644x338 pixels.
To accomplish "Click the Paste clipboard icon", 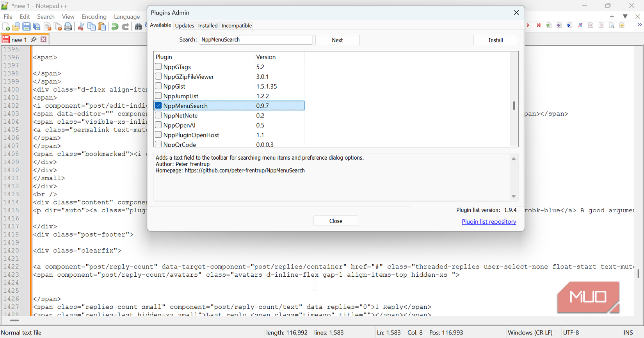I will click(x=102, y=27).
